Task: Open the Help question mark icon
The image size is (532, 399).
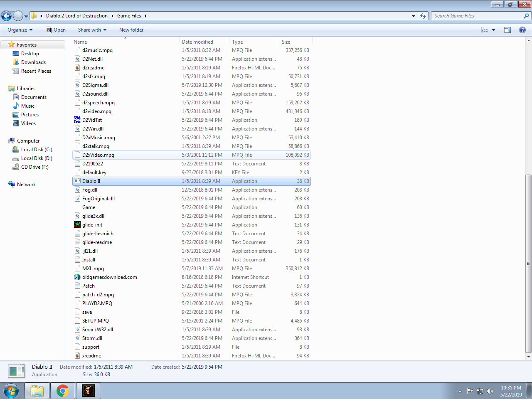Action: 522,30
